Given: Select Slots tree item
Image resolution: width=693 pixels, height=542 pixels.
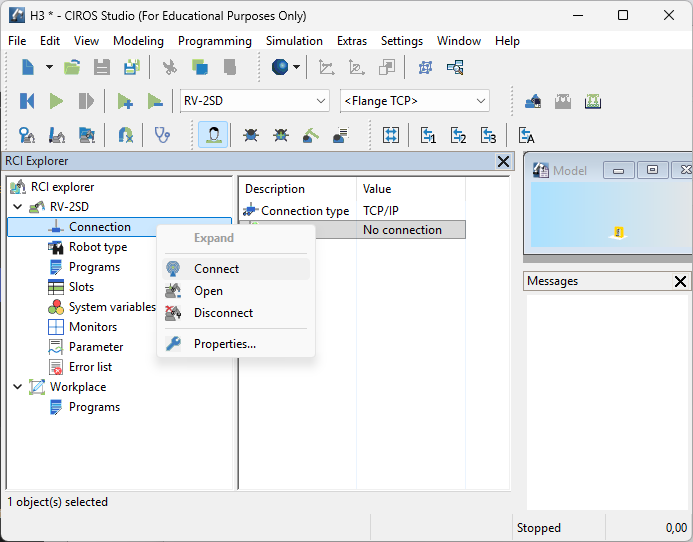Looking at the screenshot, I should (x=81, y=287).
